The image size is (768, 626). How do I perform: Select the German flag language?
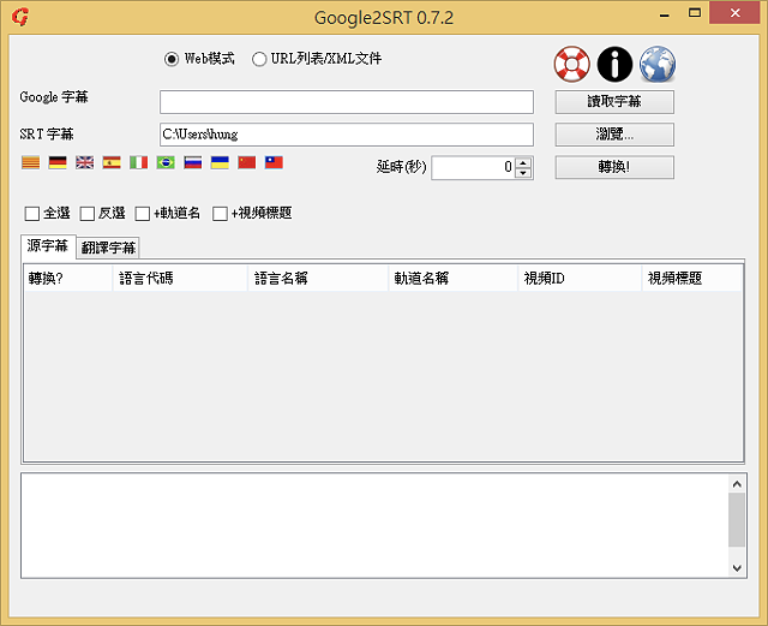[57, 162]
